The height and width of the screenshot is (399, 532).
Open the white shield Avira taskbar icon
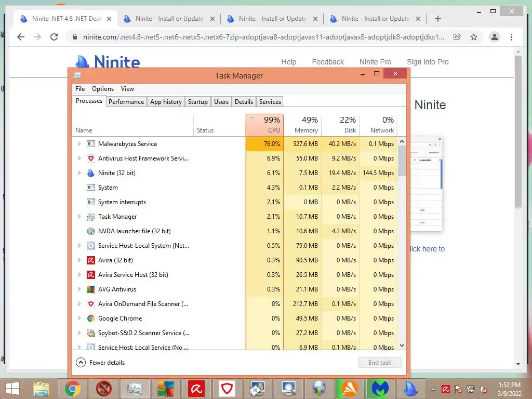point(227,389)
